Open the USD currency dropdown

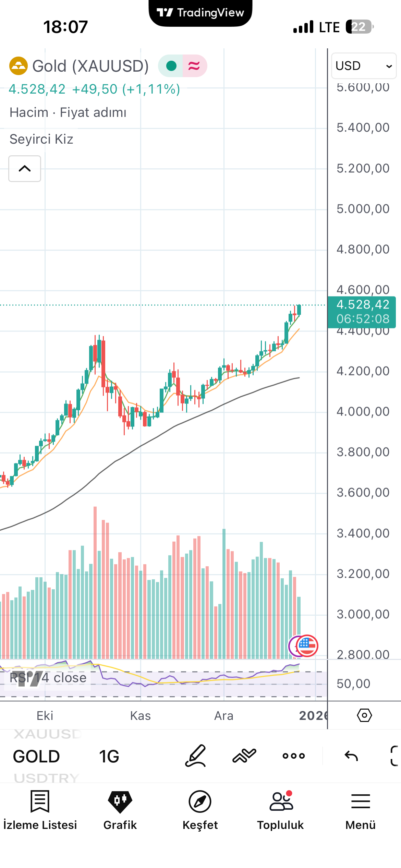coord(364,65)
